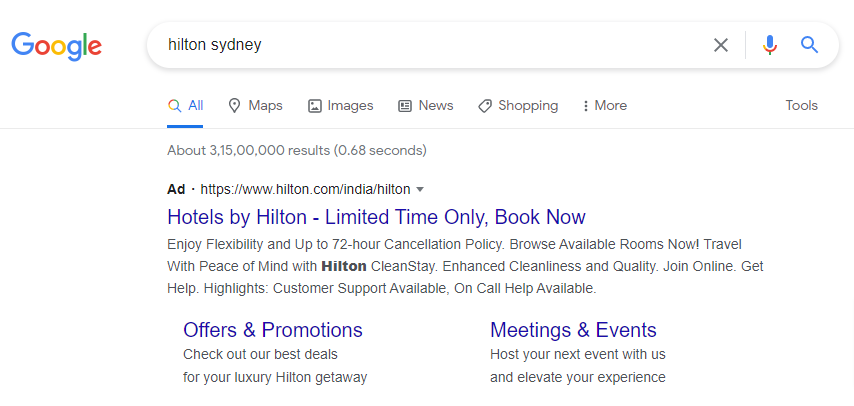Switch to the News tab

pyautogui.click(x=426, y=106)
